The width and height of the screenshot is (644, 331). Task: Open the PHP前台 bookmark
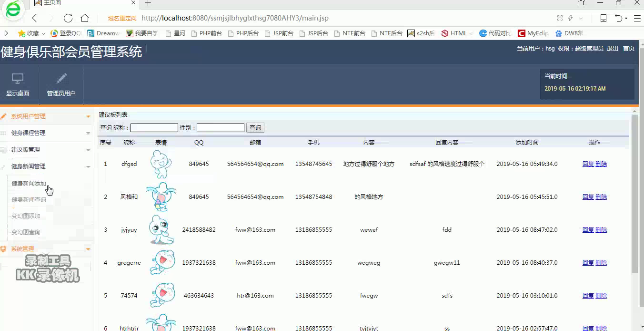tap(206, 33)
